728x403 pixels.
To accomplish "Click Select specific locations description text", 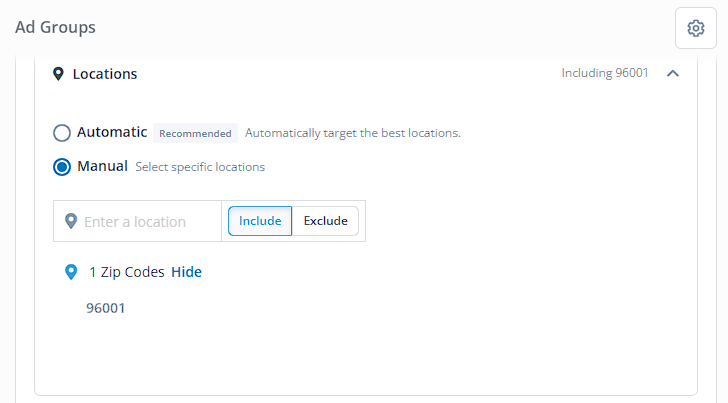I will pyautogui.click(x=200, y=167).
